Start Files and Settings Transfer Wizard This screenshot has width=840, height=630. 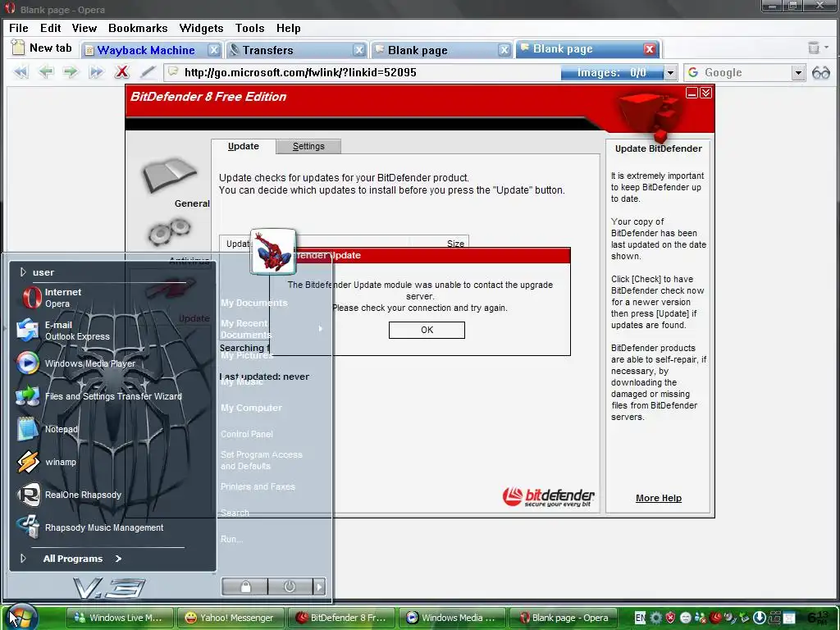coord(98,396)
